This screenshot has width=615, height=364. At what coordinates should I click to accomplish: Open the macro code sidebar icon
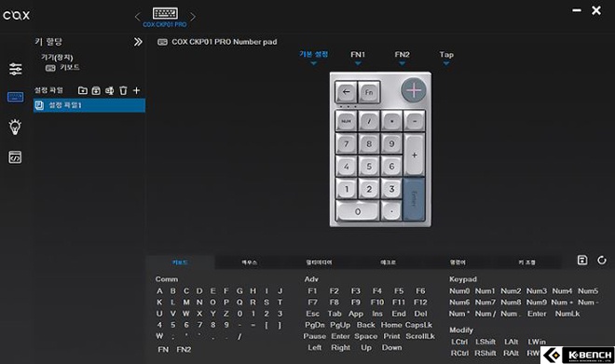pos(15,157)
